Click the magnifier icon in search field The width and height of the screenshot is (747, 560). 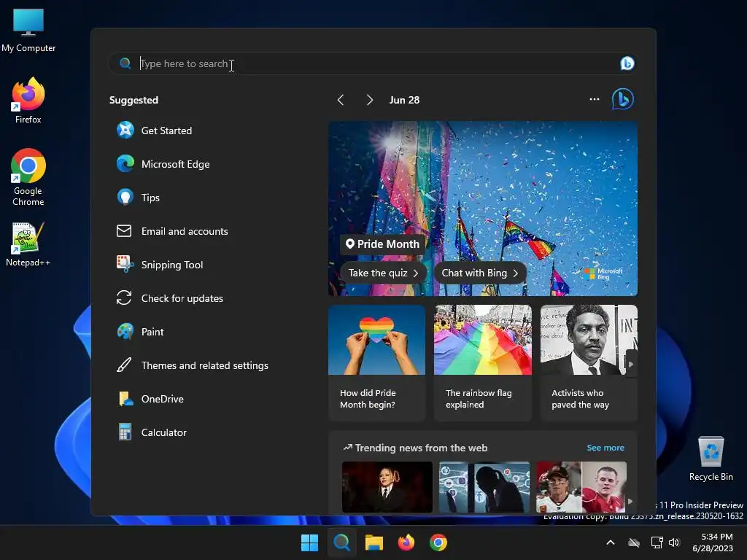[125, 63]
